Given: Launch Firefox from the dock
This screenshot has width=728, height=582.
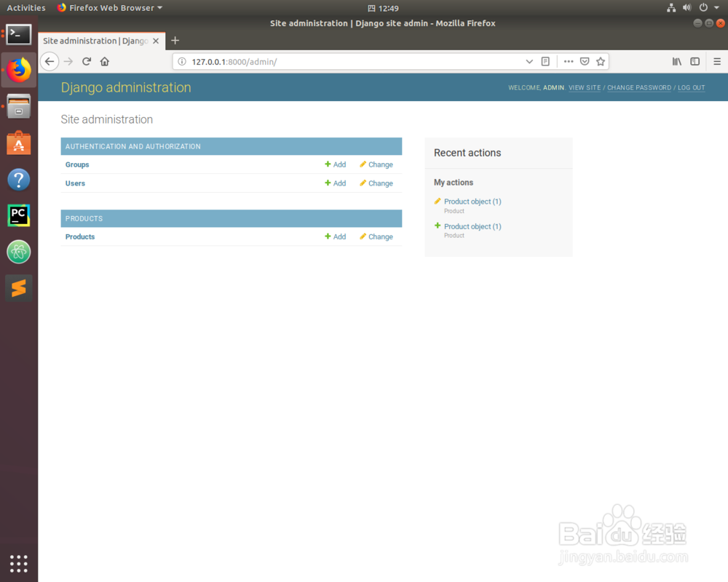Looking at the screenshot, I should (19, 70).
